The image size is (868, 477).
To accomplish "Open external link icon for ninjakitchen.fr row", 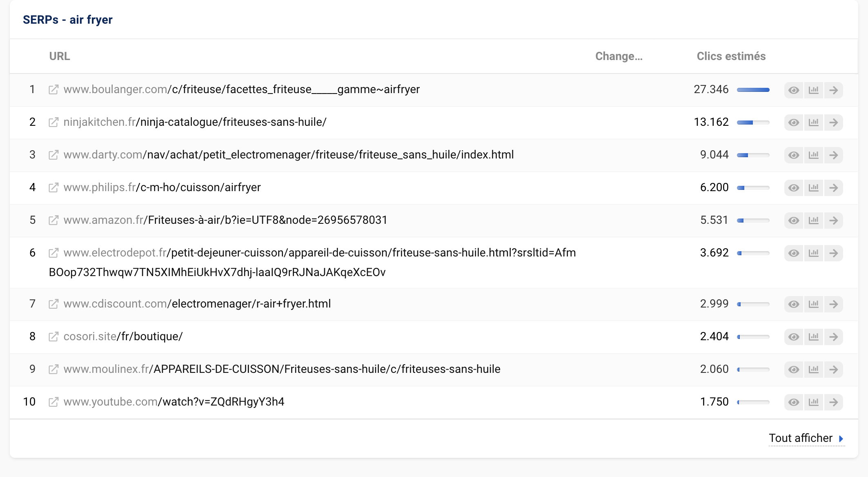I will (x=53, y=122).
